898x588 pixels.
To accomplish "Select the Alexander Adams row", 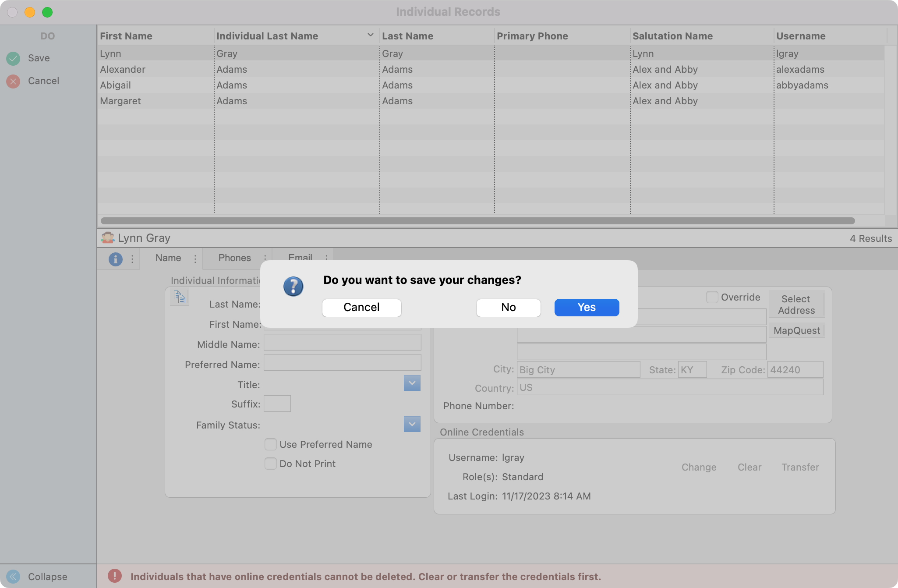I will point(123,69).
